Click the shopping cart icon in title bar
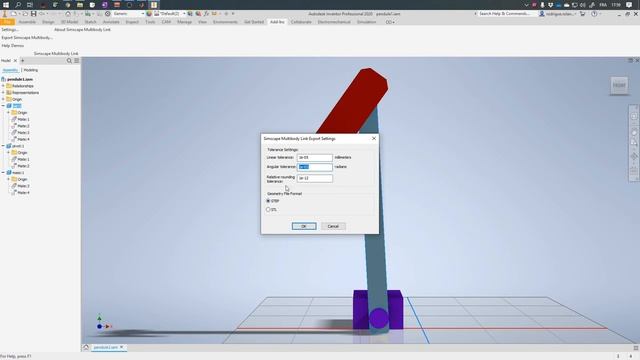The height and width of the screenshot is (360, 640). [582, 14]
